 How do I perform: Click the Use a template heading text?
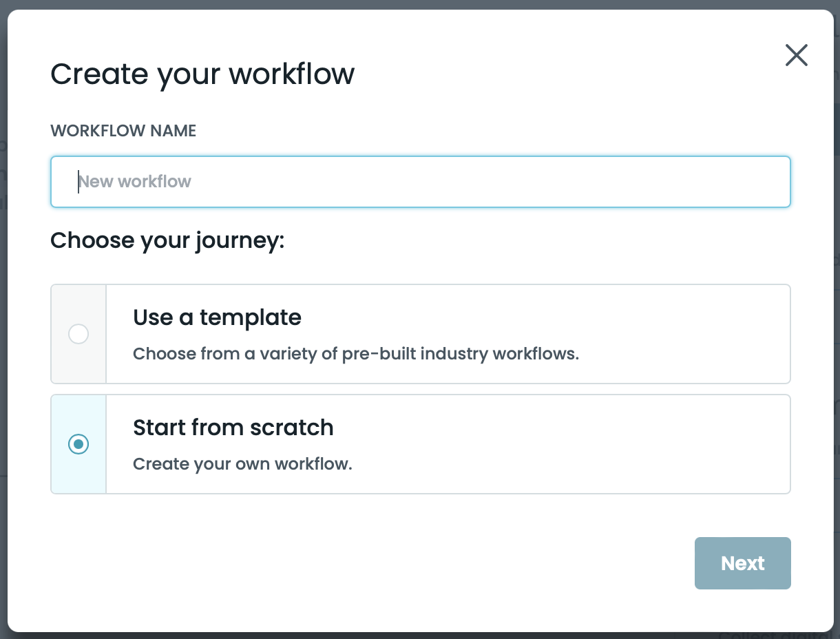point(216,317)
